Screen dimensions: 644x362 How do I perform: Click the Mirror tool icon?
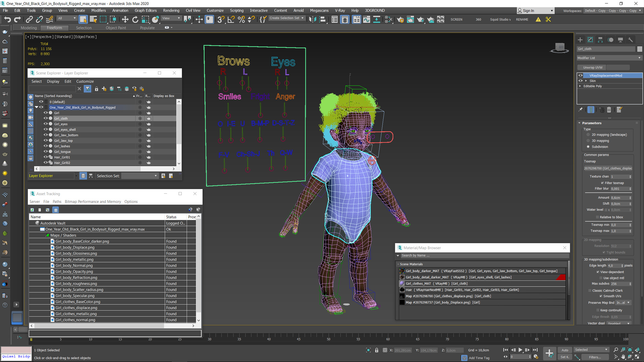click(x=313, y=19)
